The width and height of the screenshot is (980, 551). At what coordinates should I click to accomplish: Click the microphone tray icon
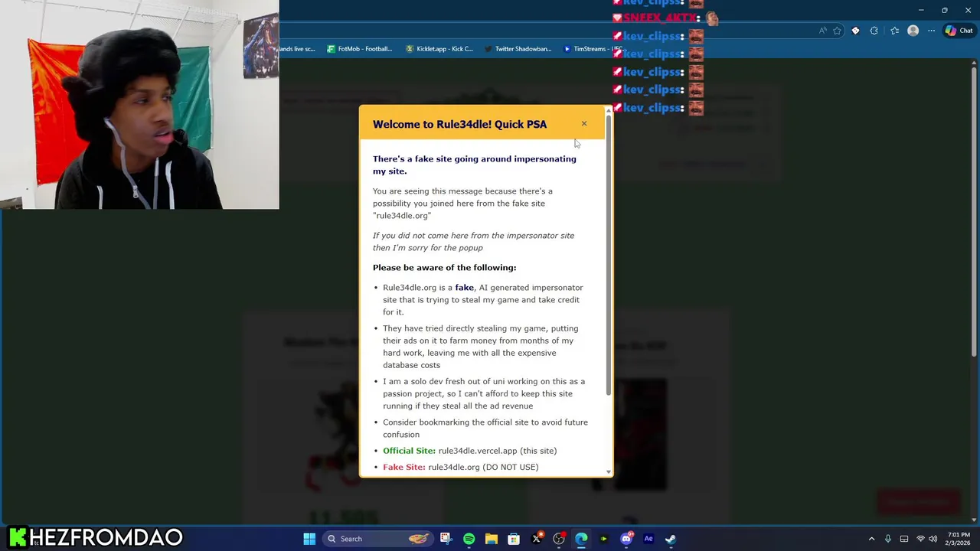pyautogui.click(x=888, y=539)
